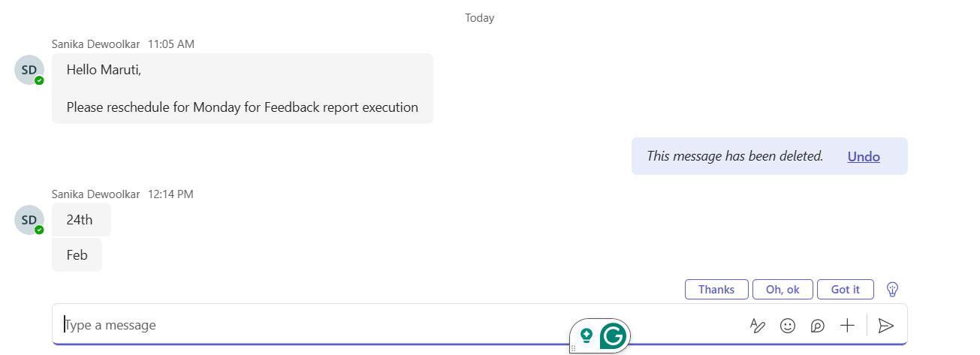The width and height of the screenshot is (980, 355).
Task: Open SD avatar beside the 11:05 AM message
Action: [x=29, y=70]
